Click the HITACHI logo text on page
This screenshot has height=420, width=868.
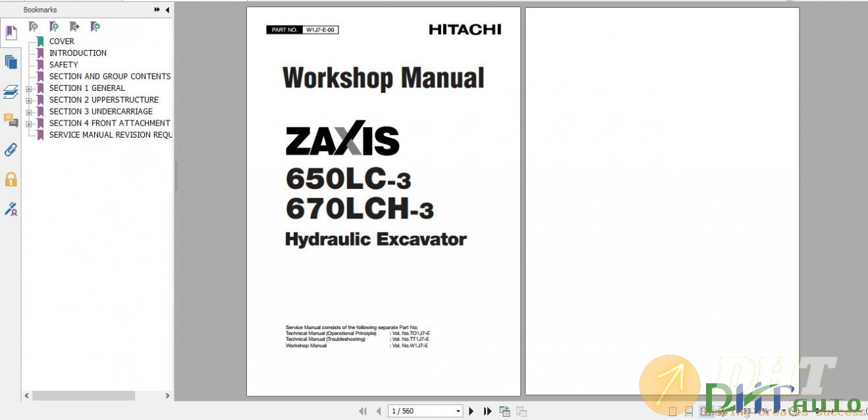point(465,30)
